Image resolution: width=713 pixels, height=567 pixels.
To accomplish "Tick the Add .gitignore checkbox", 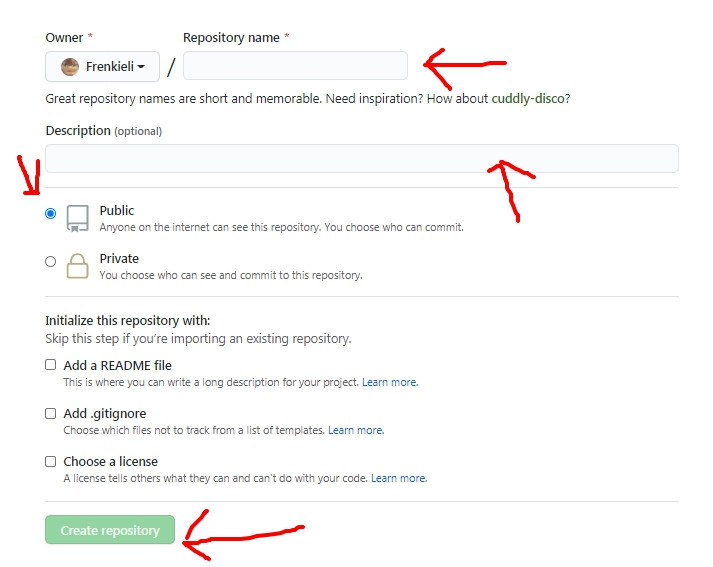I will 50,413.
